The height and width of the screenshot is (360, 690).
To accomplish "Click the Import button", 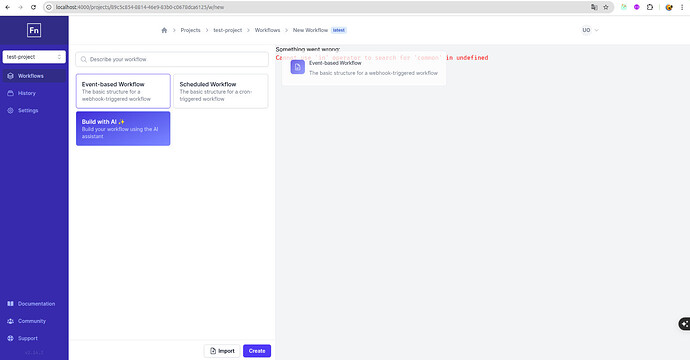I will (x=222, y=351).
